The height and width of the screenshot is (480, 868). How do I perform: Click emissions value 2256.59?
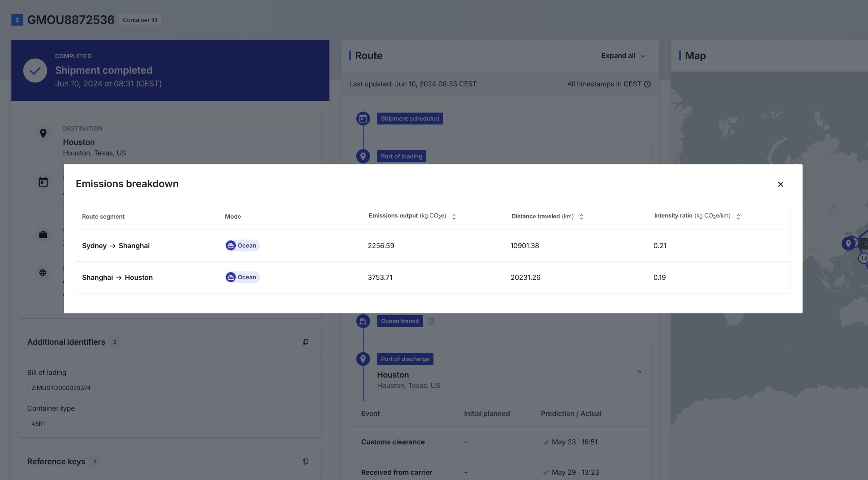coord(381,246)
